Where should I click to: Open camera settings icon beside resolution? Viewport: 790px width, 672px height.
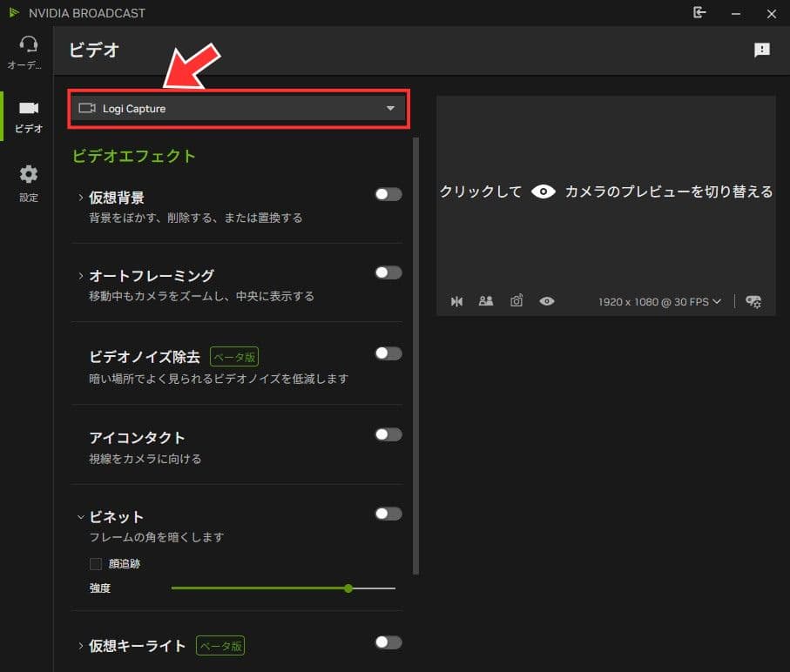(753, 301)
